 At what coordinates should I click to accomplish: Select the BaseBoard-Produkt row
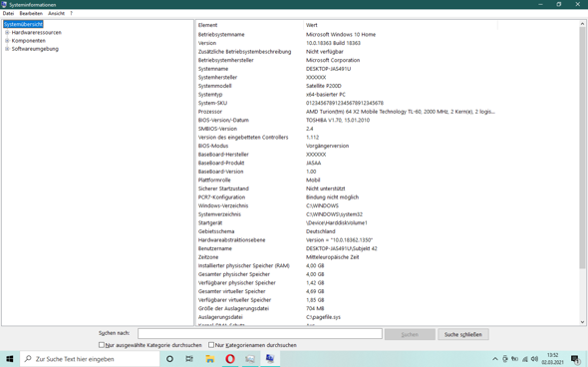click(x=347, y=163)
